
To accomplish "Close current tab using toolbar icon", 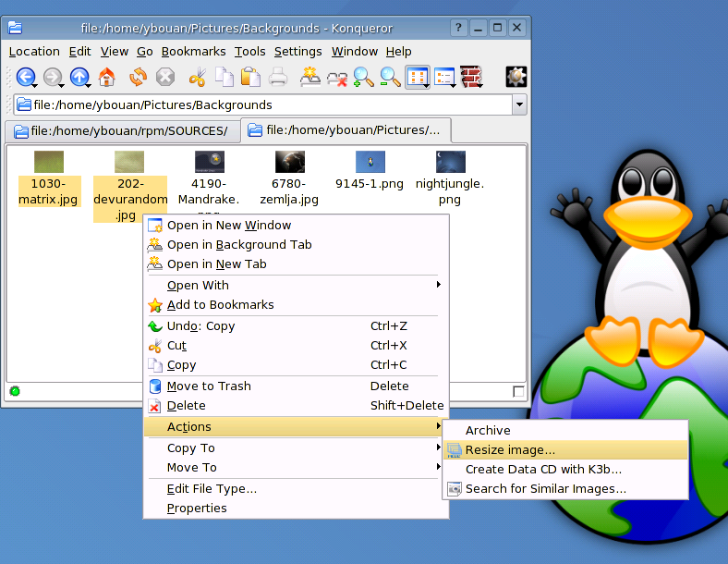I will tap(337, 78).
